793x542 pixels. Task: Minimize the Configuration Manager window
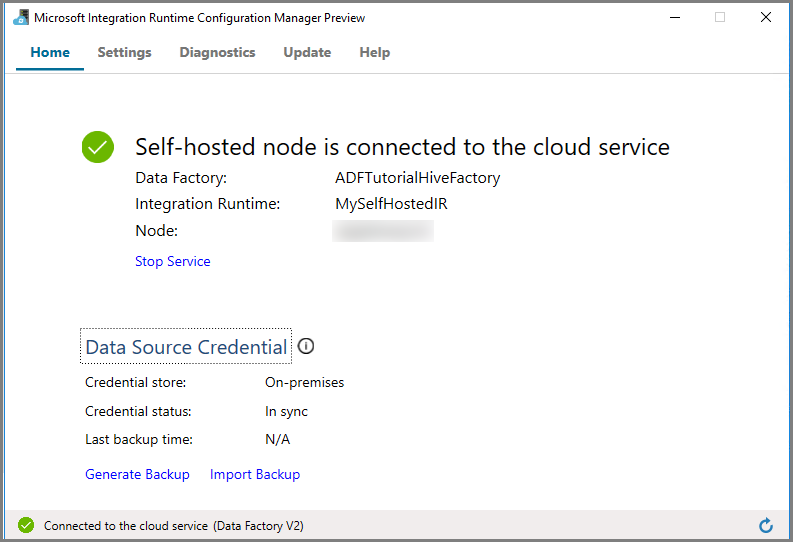pyautogui.click(x=675, y=18)
